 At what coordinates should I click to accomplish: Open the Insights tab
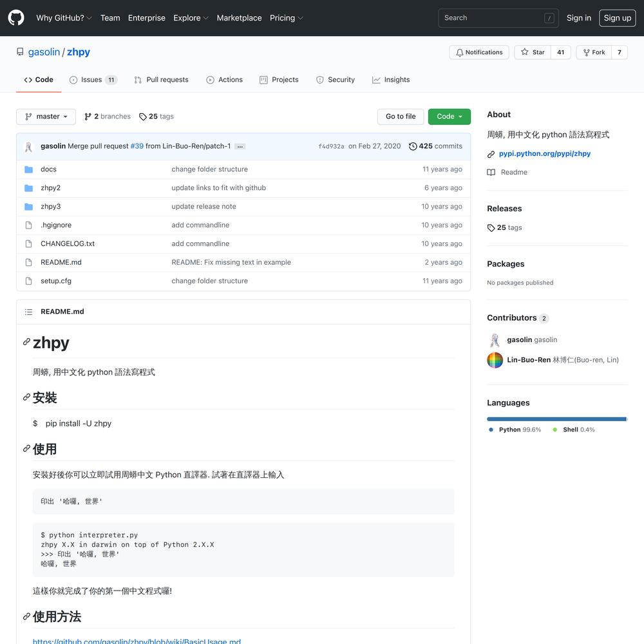coord(391,80)
